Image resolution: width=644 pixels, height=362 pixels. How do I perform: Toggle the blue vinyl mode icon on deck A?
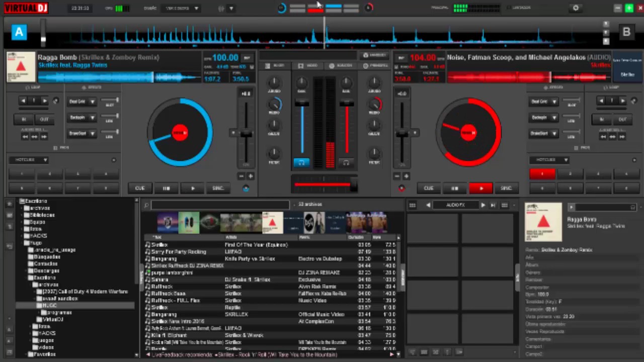point(246,188)
